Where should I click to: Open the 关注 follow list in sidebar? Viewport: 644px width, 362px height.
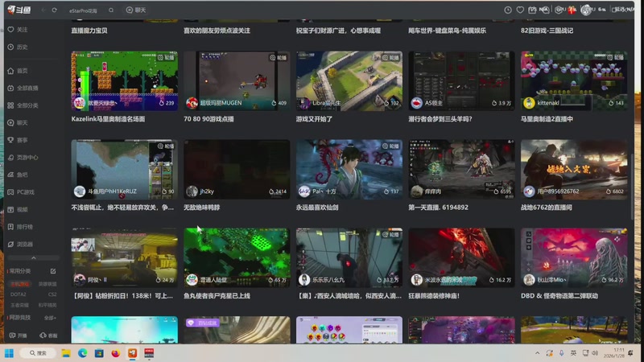[18, 30]
